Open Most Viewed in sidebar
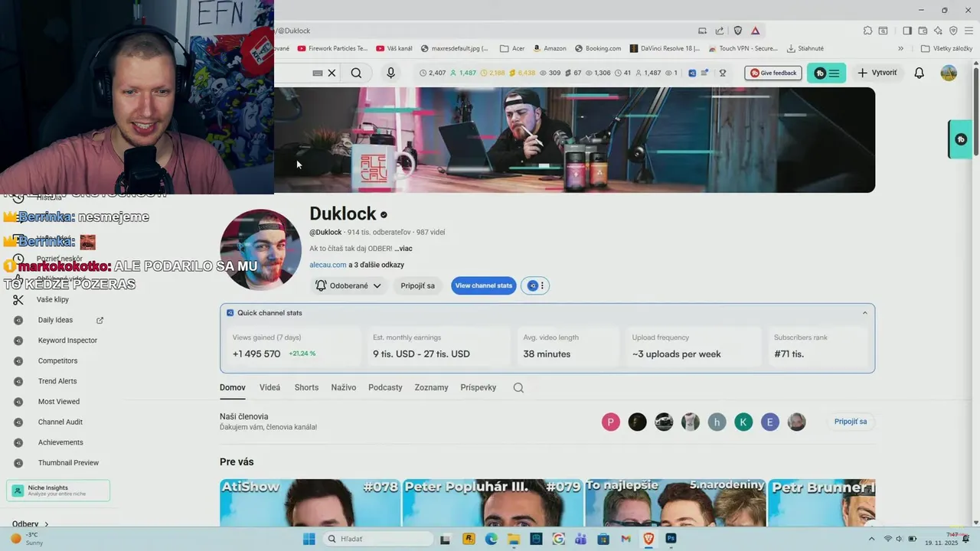The image size is (980, 551). click(59, 402)
